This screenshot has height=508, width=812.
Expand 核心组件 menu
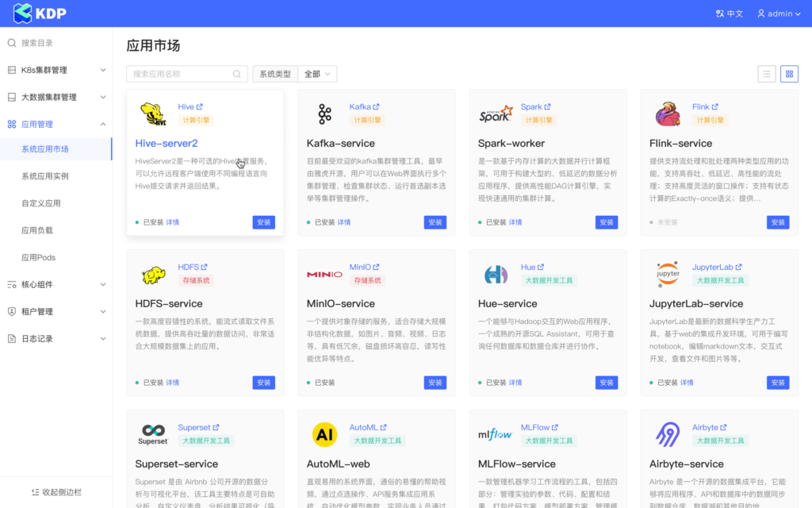click(x=103, y=285)
